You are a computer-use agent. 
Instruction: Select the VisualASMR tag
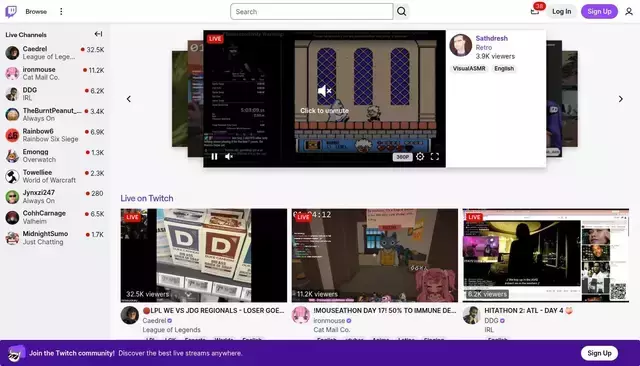pyautogui.click(x=469, y=69)
